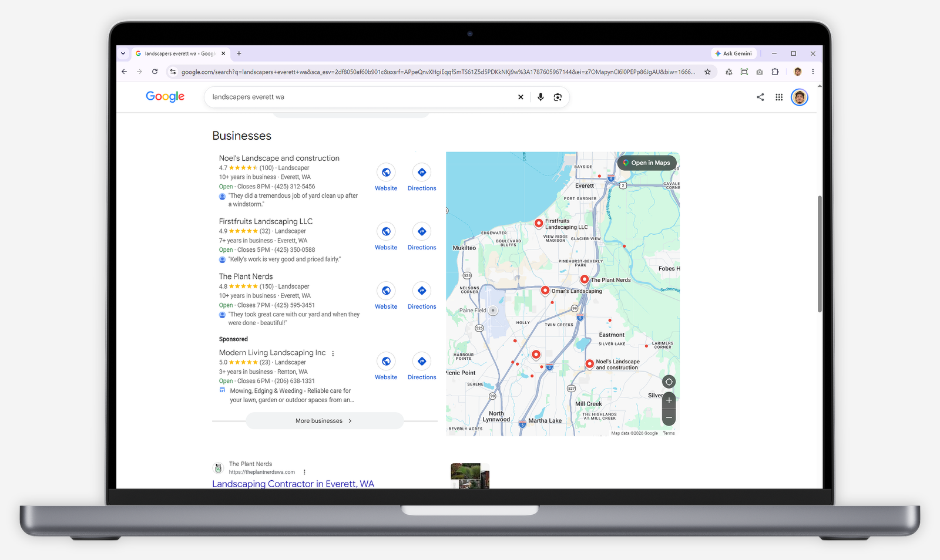
Task: Open Noel's Landscape and construction listing title
Action: coord(279,158)
